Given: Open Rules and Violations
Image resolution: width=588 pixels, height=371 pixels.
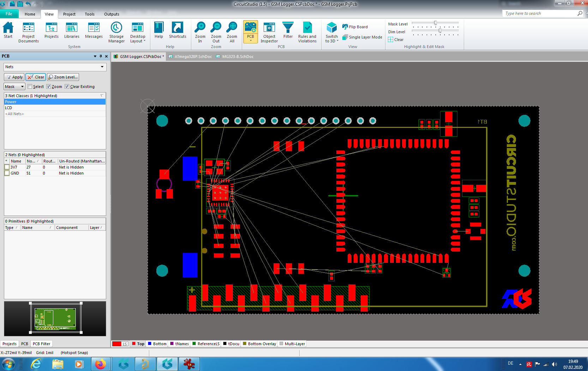Looking at the screenshot, I should tap(307, 33).
